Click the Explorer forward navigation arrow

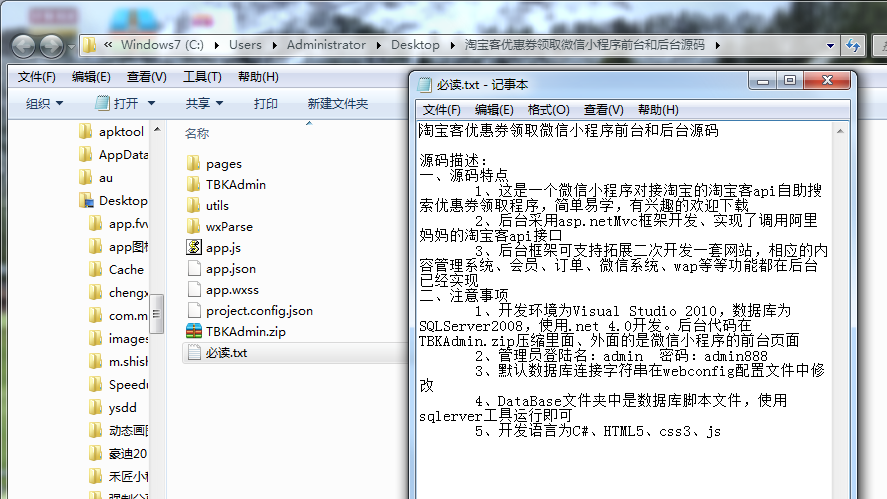[51, 46]
